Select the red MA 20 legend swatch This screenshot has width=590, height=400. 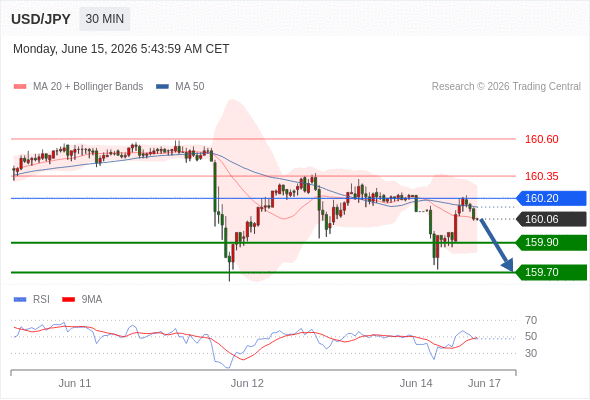point(20,87)
